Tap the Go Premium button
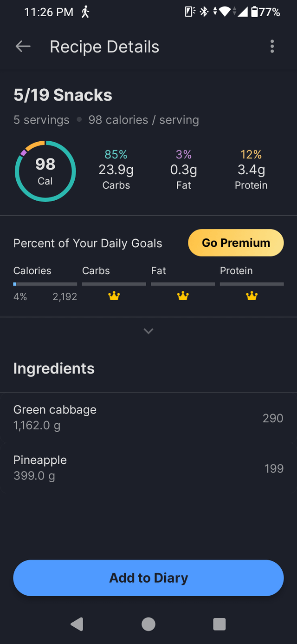 [236, 243]
